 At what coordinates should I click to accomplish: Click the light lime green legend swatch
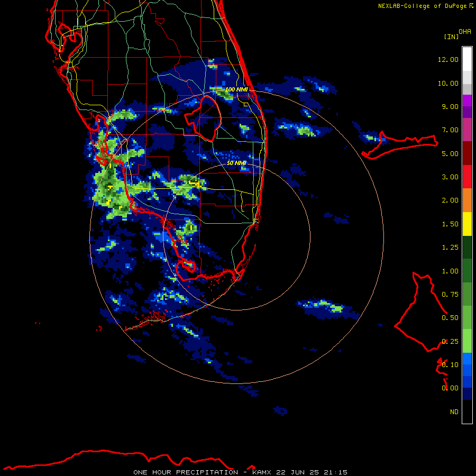467,341
